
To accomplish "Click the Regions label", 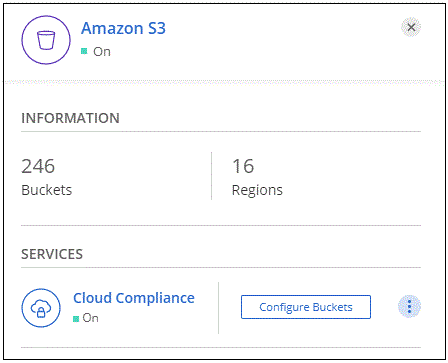I will pyautogui.click(x=257, y=190).
